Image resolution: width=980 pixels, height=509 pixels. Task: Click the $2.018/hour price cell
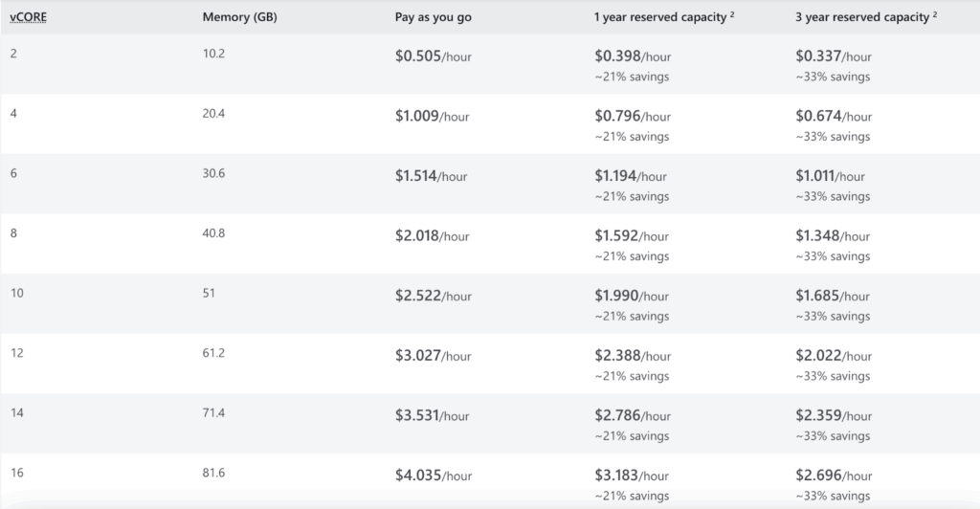[x=433, y=236]
